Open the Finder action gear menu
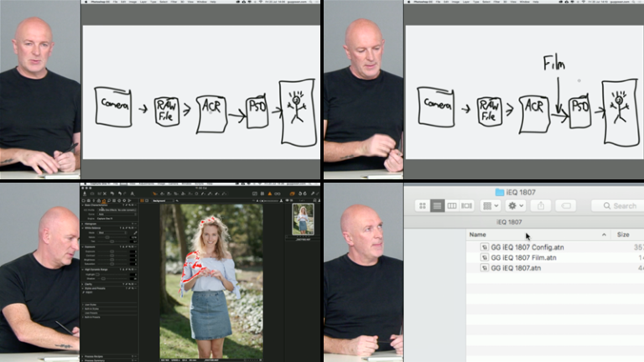The width and height of the screenshot is (644, 362). (515, 205)
